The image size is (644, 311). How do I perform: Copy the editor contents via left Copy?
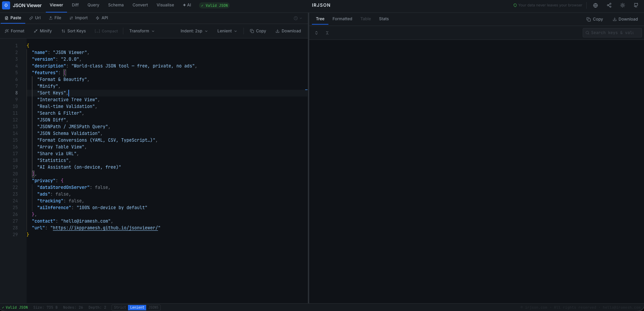point(258,31)
